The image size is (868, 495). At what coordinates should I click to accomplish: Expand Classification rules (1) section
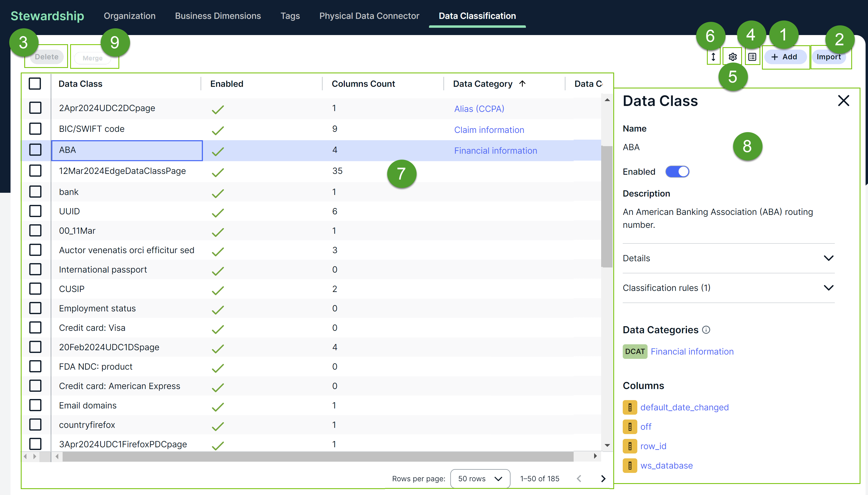(829, 288)
